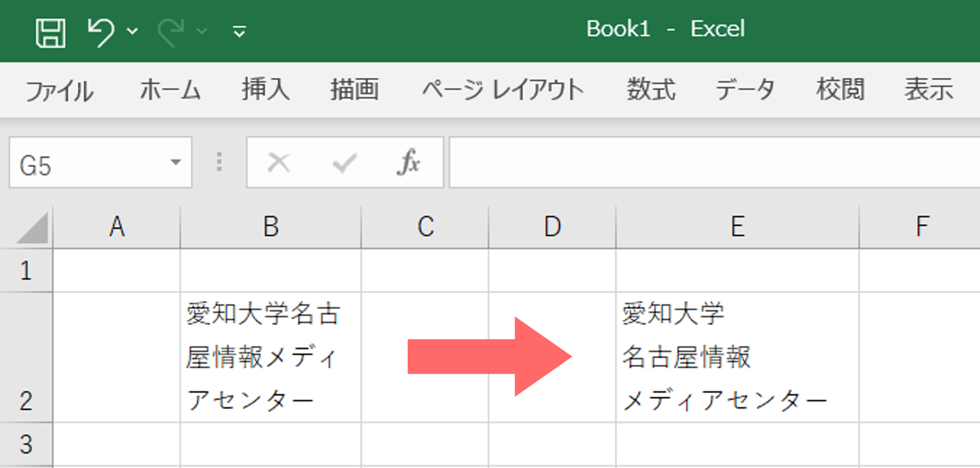Open the ファイル tab
The image size is (980, 468).
pos(59,91)
